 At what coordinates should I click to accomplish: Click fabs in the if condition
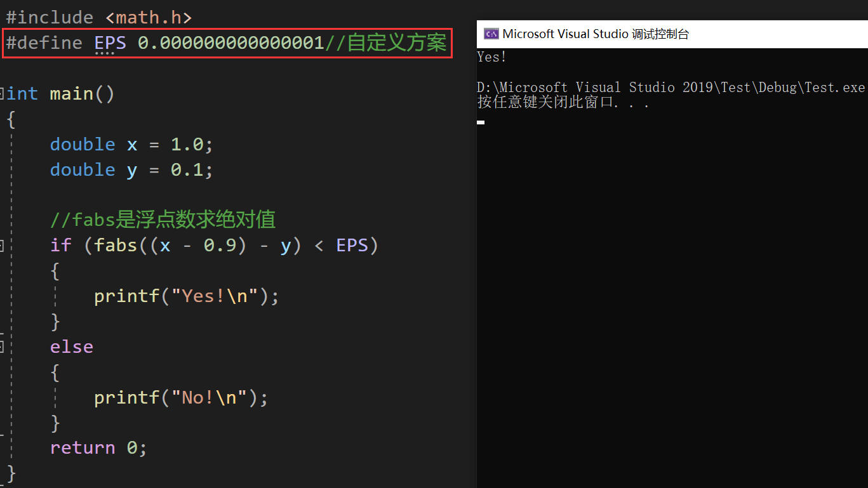(x=116, y=245)
